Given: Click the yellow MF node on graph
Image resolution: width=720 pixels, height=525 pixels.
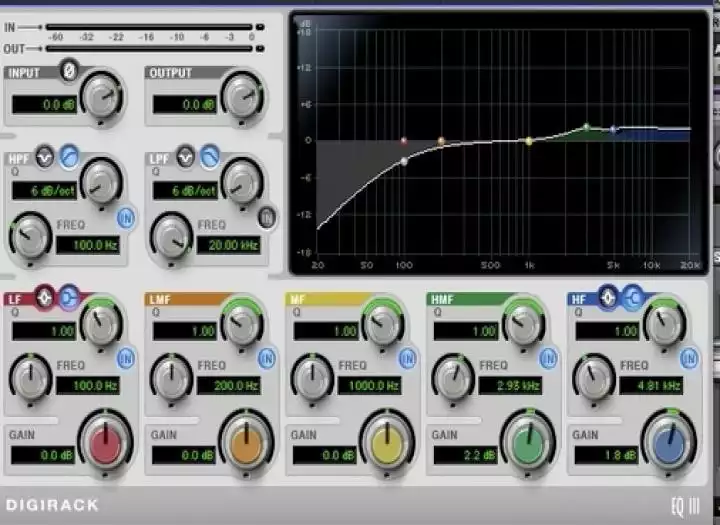Looking at the screenshot, I should coord(529,141).
